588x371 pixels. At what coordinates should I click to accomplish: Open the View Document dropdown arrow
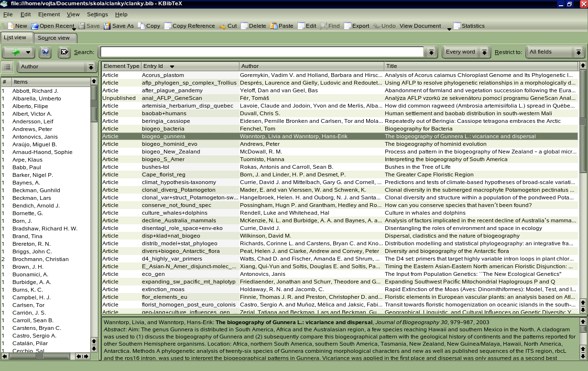pyautogui.click(x=449, y=29)
